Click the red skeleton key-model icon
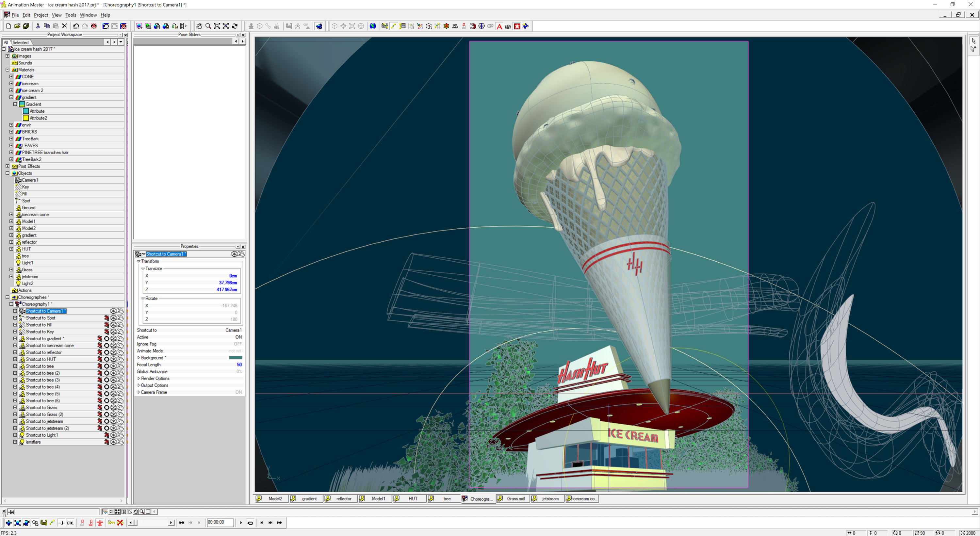 (x=100, y=523)
